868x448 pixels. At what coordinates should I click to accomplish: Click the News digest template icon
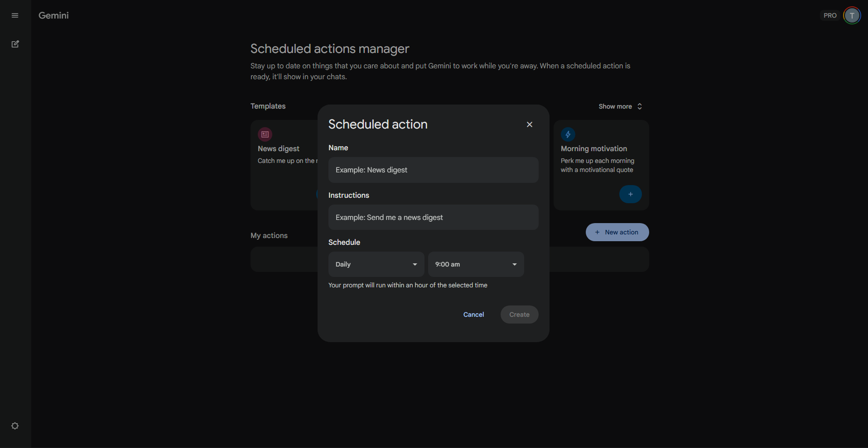(265, 134)
